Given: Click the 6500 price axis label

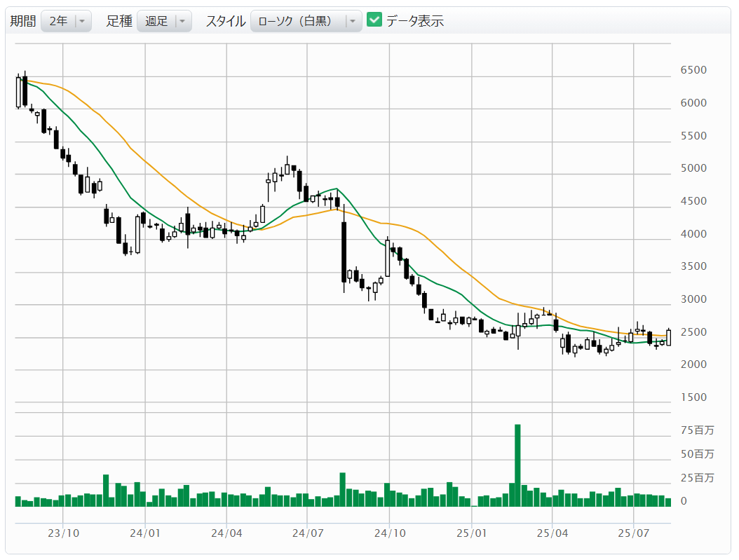Looking at the screenshot, I should [x=693, y=70].
